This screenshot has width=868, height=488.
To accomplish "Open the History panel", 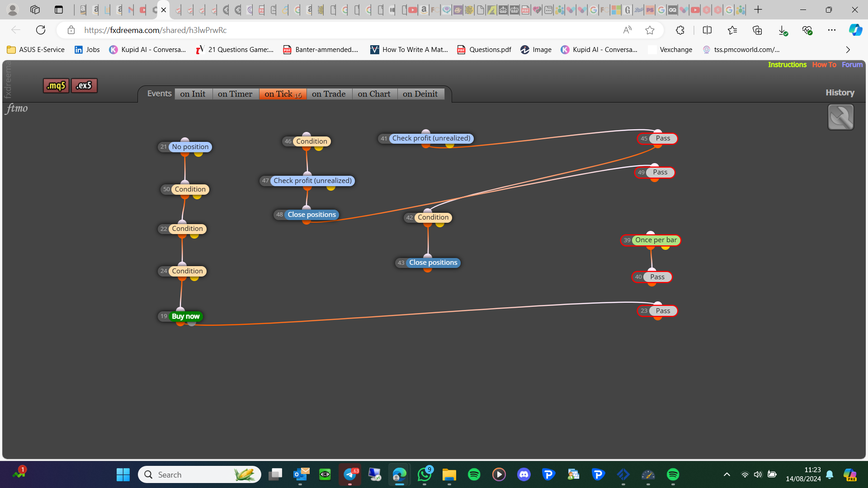I will point(840,93).
